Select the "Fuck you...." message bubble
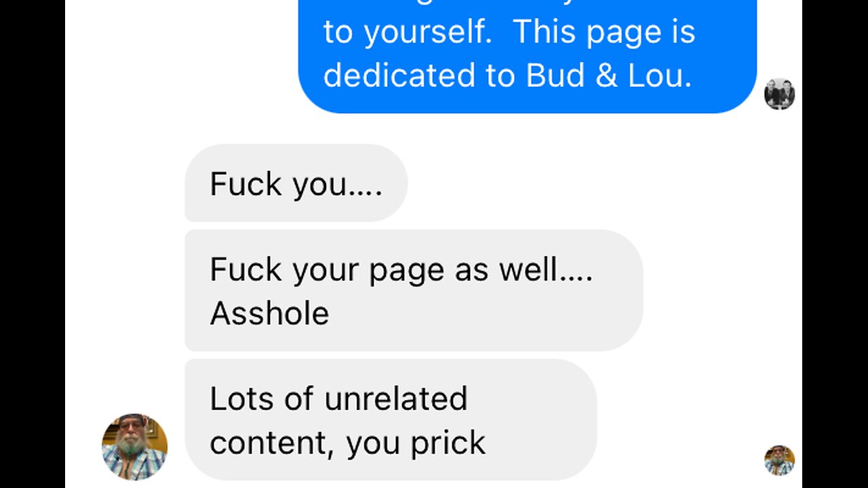The image size is (868, 488). tap(296, 183)
